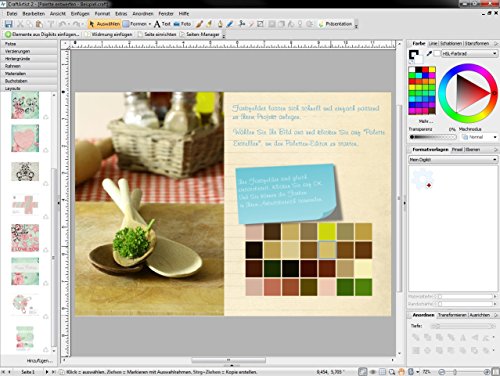Image resolution: width=500 pixels, height=376 pixels.
Task: Click the Cut scissors icon
Action: [x=21, y=24]
